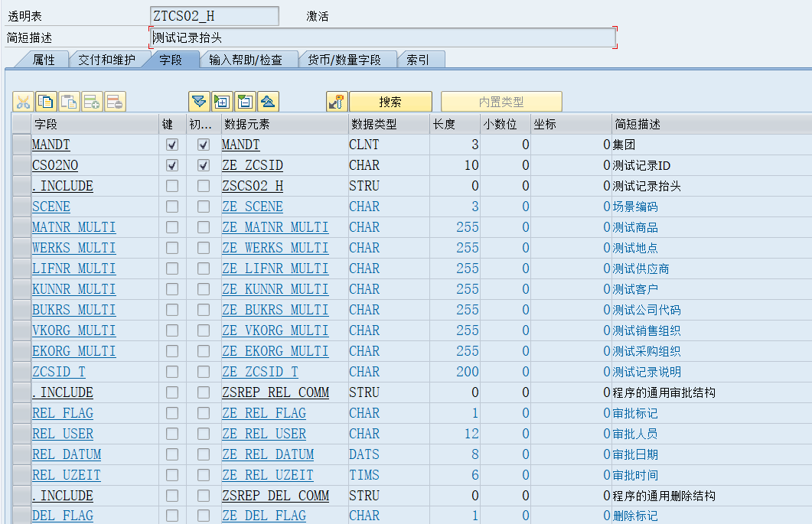Click the Collapse All Includes icon
812x524 pixels.
(268, 102)
